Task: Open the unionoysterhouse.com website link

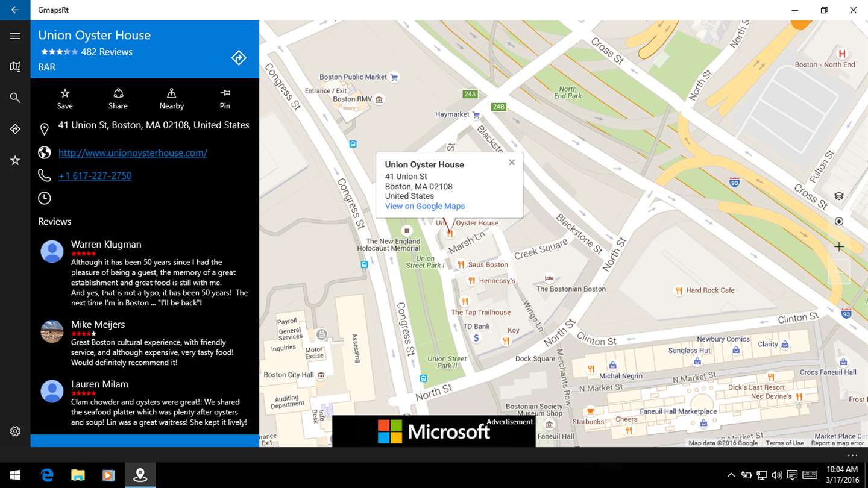Action: pos(133,153)
